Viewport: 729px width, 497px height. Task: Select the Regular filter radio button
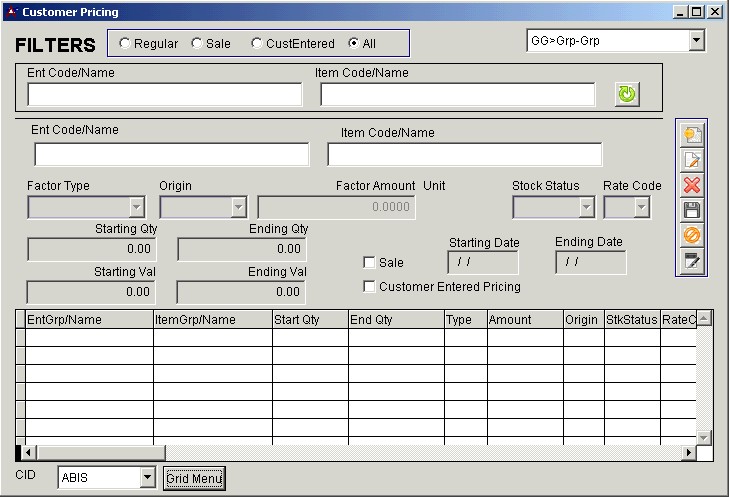[x=125, y=43]
